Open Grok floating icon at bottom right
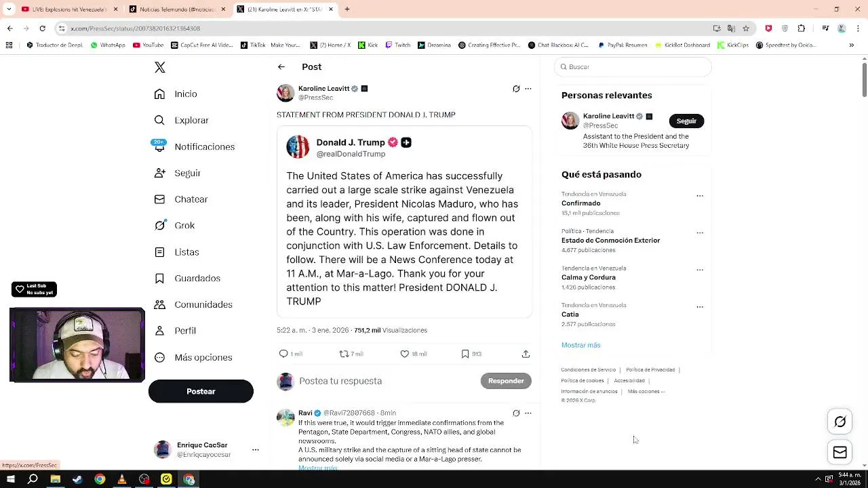868x488 pixels. click(x=840, y=422)
